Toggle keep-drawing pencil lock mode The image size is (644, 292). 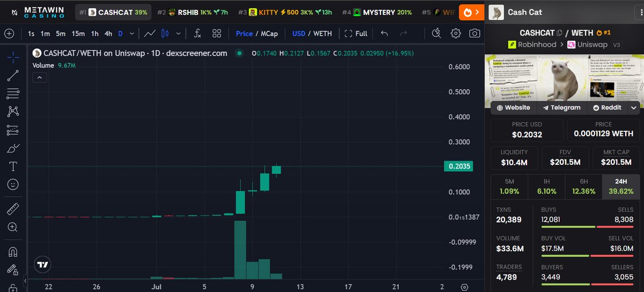[x=13, y=269]
